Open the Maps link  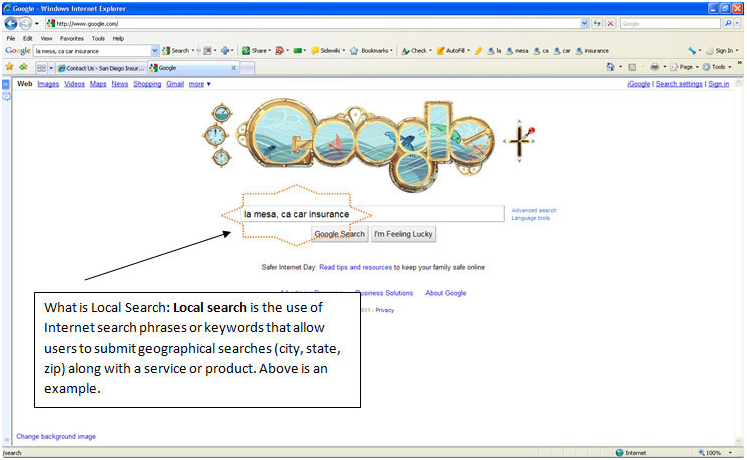point(98,84)
